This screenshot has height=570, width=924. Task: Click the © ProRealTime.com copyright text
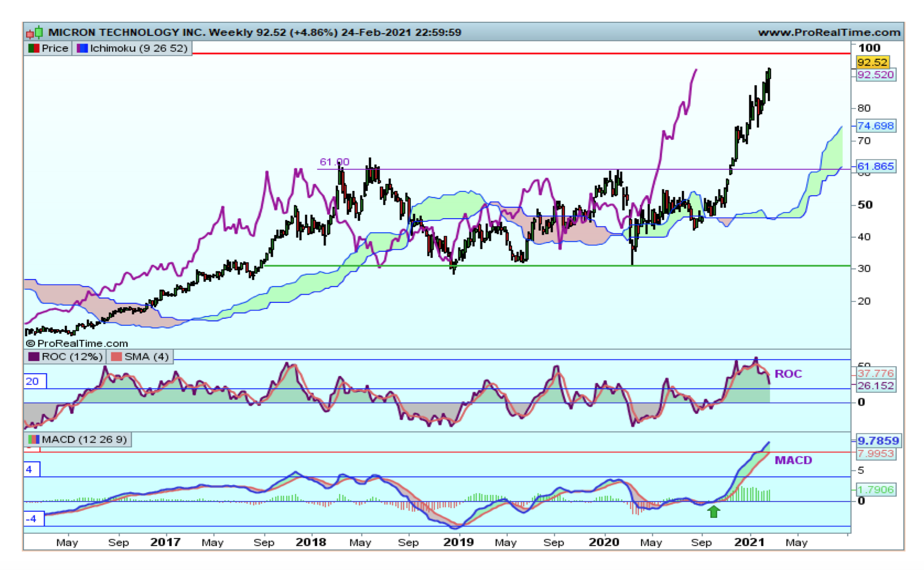coord(77,344)
